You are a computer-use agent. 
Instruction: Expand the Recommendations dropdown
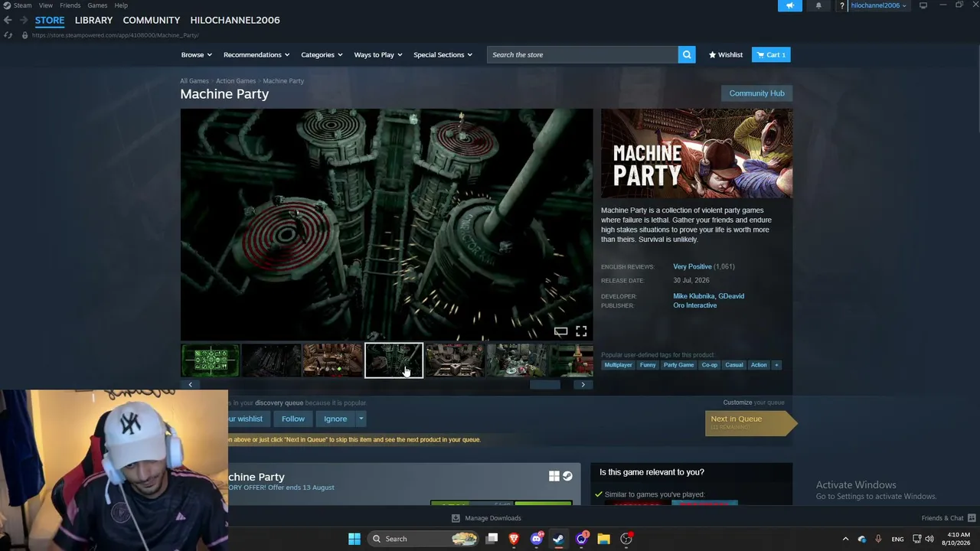coord(256,54)
